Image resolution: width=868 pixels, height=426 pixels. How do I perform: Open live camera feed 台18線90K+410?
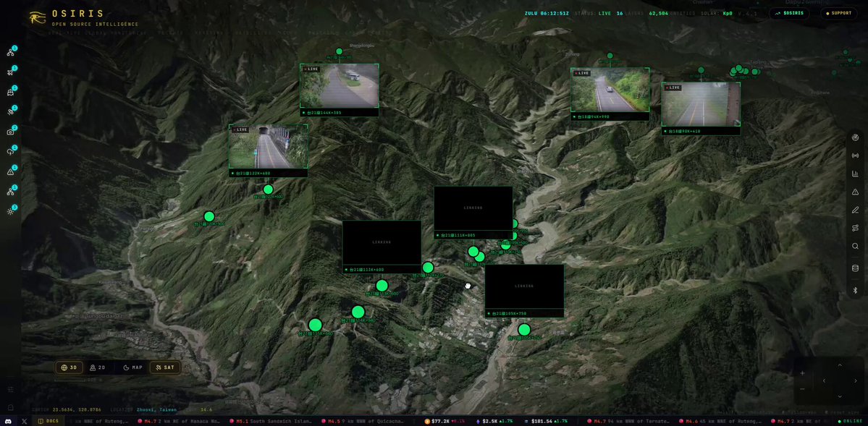tap(701, 108)
